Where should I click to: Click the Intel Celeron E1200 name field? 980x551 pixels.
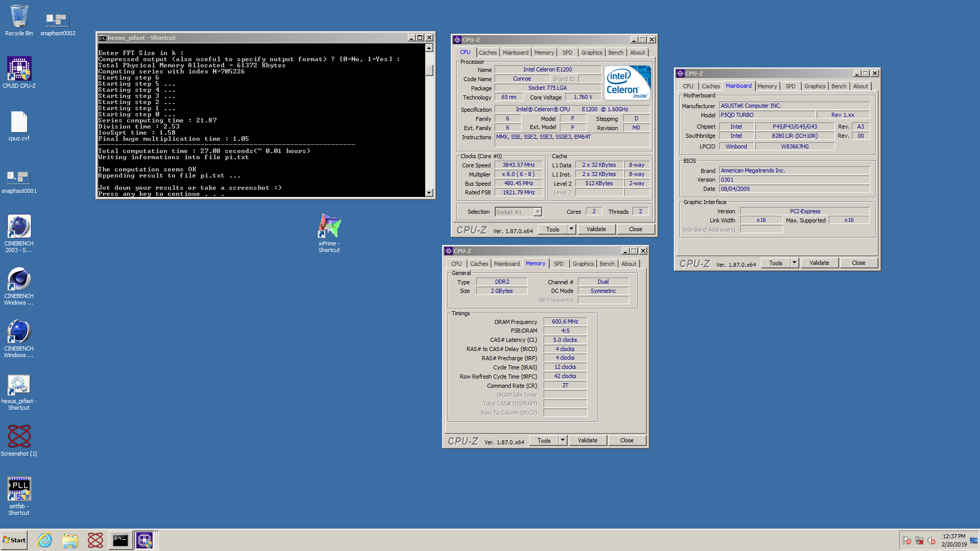[x=547, y=69]
